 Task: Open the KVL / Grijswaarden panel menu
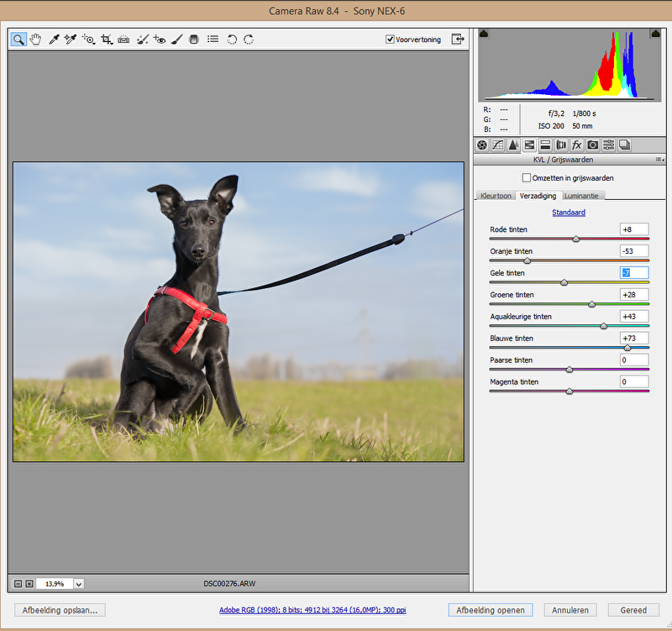coord(659,160)
